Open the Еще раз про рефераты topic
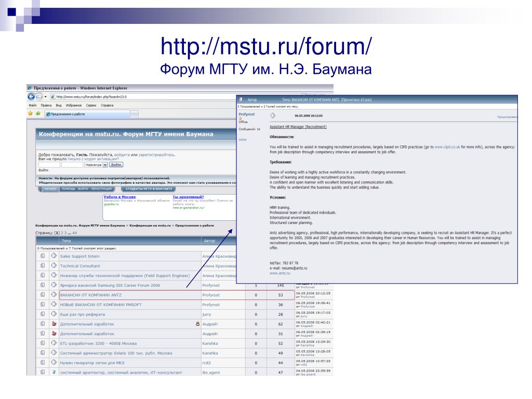 point(83,314)
